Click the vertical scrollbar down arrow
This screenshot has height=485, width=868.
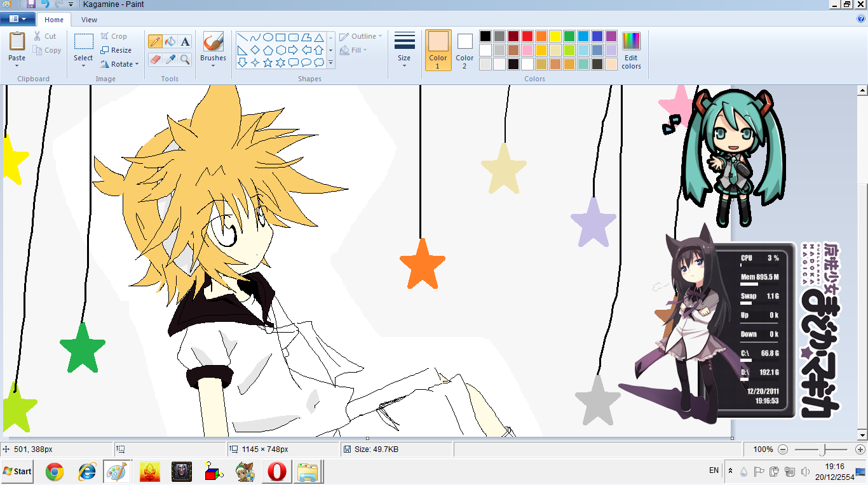[x=862, y=435]
